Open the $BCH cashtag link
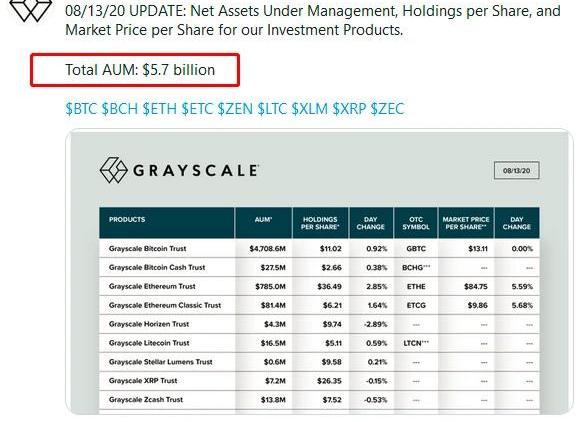Image resolution: width=582 pixels, height=422 pixels. tap(120, 109)
